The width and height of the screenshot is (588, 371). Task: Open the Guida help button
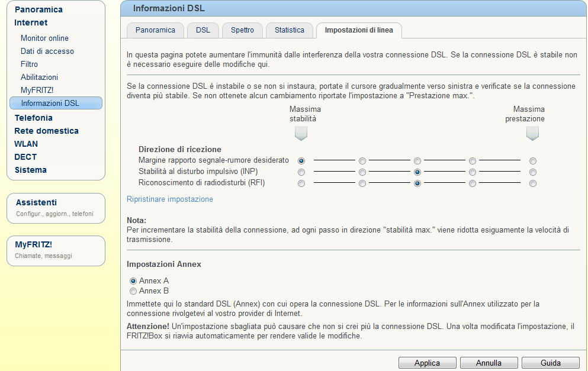[x=550, y=363]
